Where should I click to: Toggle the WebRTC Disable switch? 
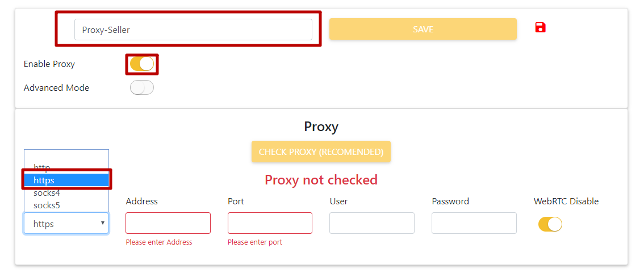[550, 224]
